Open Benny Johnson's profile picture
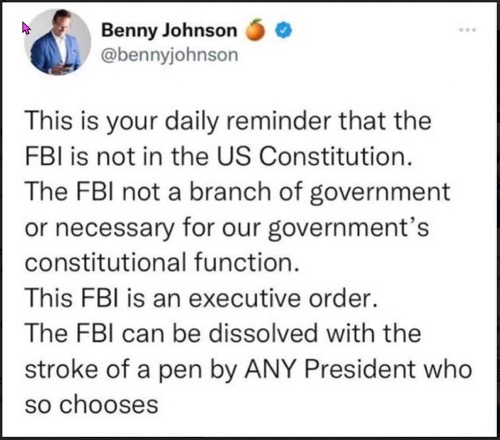Viewport: 500px width, 440px height. [57, 42]
